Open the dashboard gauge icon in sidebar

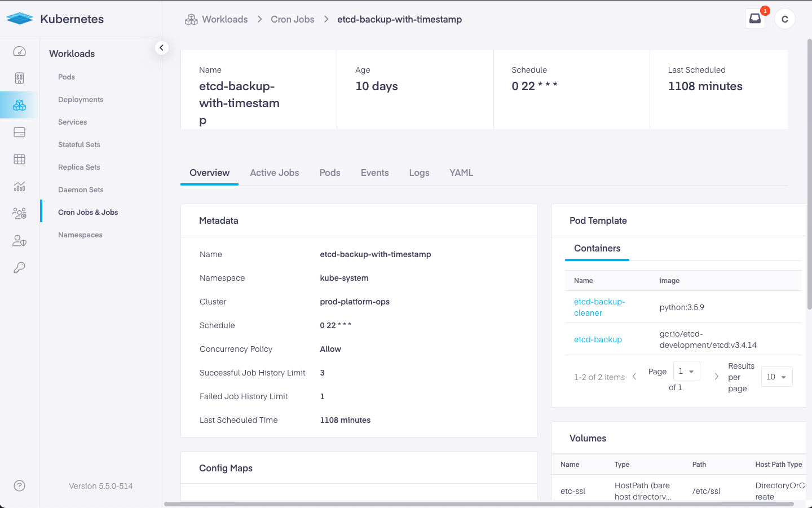pyautogui.click(x=19, y=51)
